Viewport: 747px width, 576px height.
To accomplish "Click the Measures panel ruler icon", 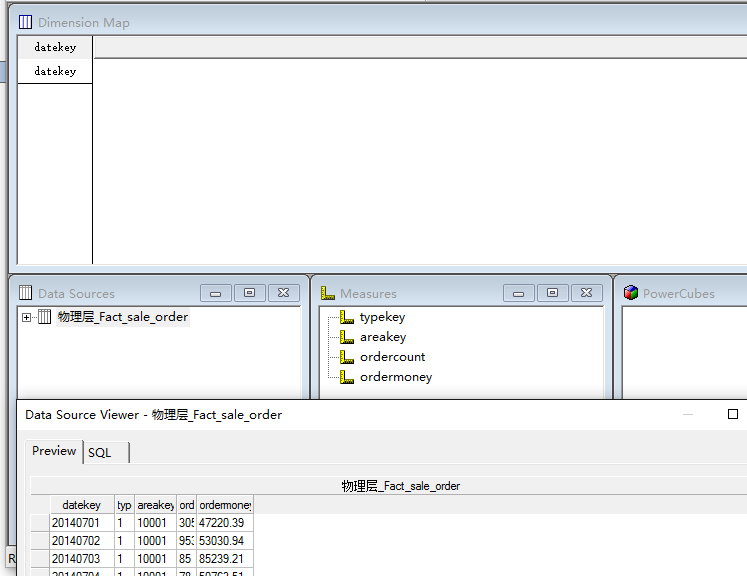I will point(328,293).
